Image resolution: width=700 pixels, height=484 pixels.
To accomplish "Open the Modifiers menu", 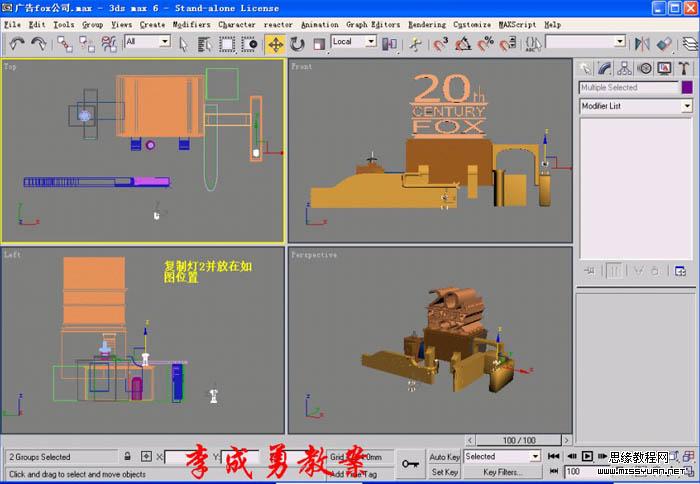I will tap(191, 25).
